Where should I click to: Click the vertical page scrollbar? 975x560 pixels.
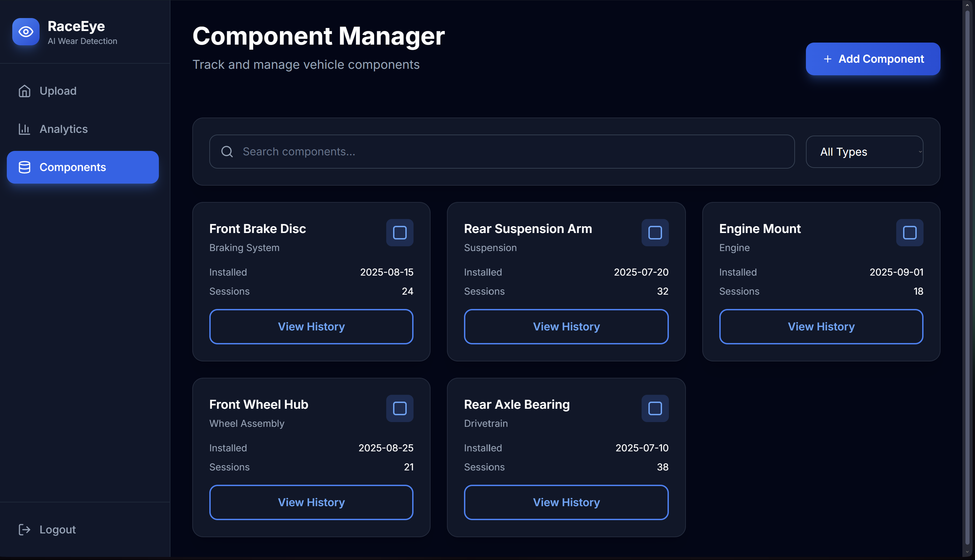[967, 269]
